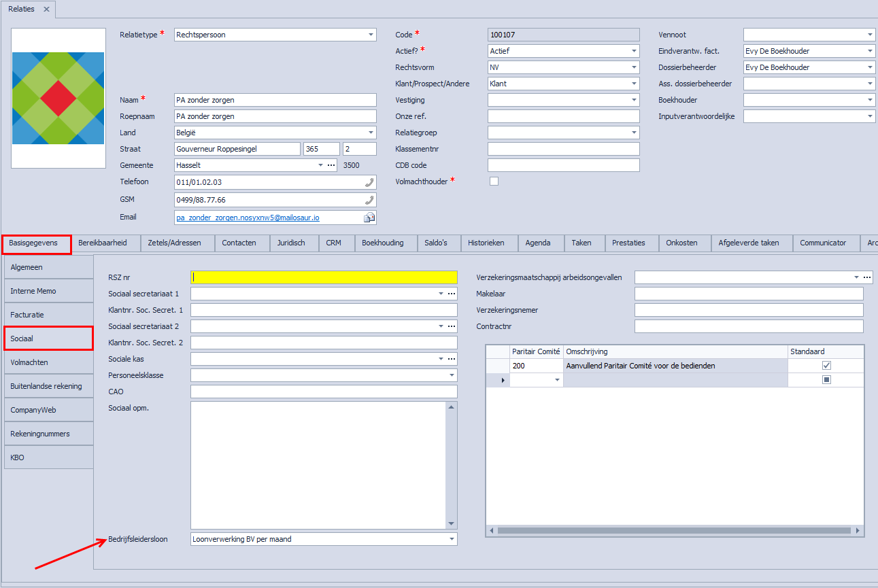Viewport: 878px width, 588px height.
Task: Open the Rechtsvorm dropdown showing NV
Action: [634, 67]
